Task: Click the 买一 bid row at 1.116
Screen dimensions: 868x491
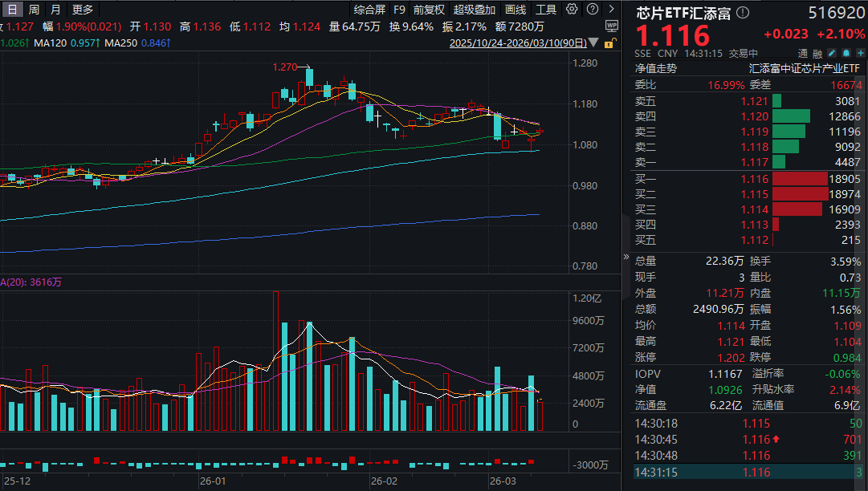Action: (x=699, y=179)
